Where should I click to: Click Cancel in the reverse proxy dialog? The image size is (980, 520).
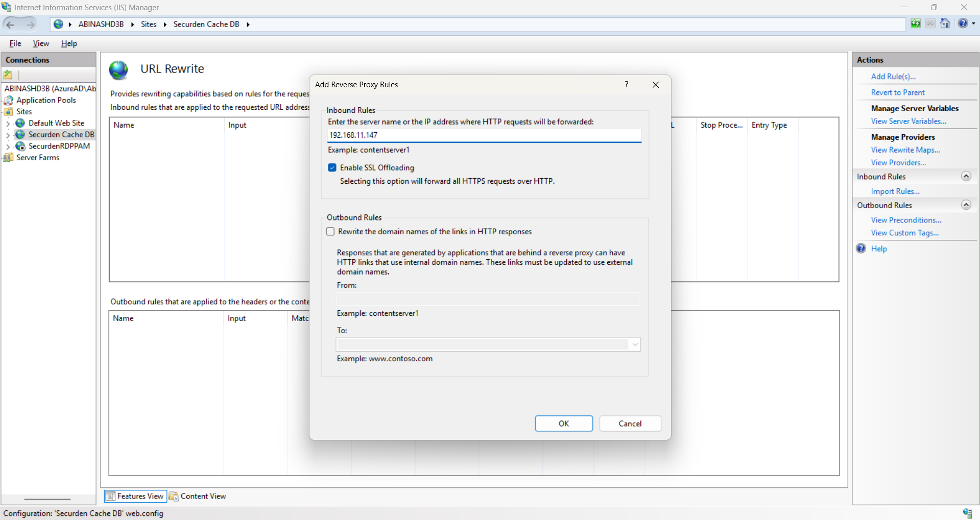pos(630,424)
